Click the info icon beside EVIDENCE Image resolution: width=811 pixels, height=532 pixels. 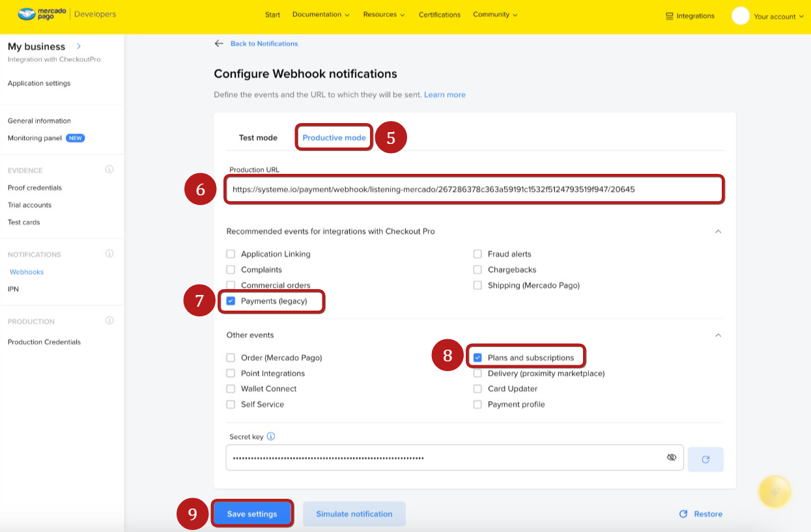click(x=109, y=169)
